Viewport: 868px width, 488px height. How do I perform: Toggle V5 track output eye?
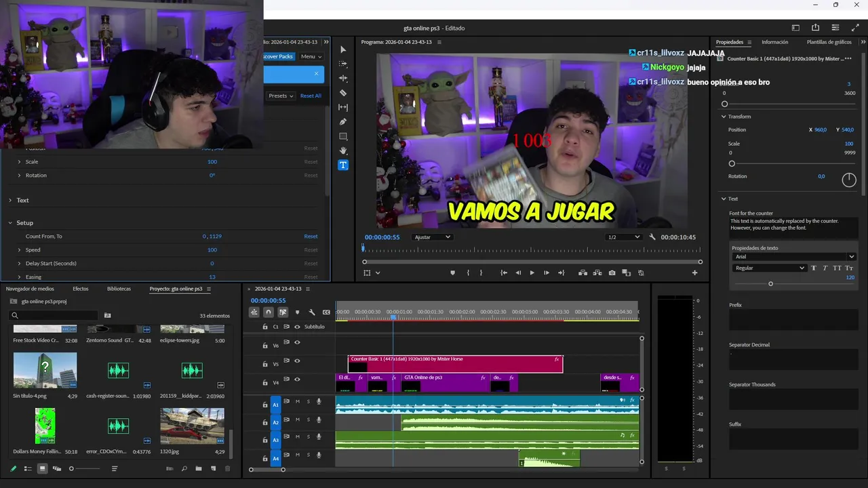point(297,361)
